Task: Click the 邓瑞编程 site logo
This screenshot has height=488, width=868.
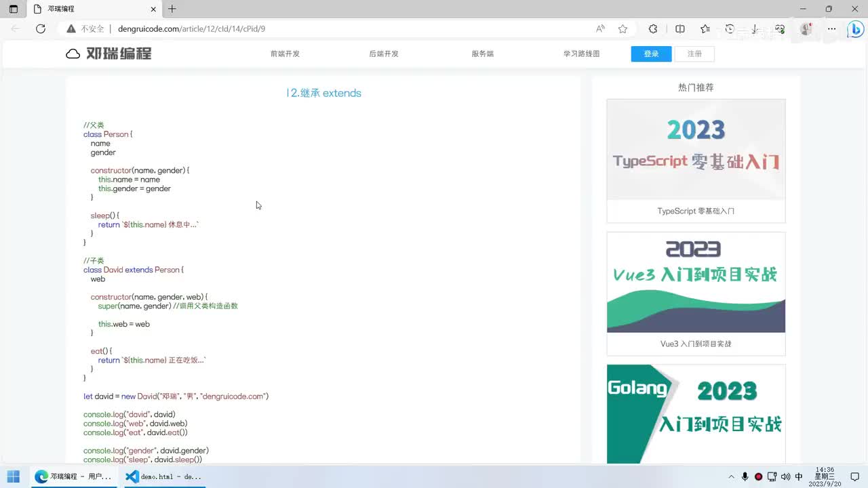Action: coord(108,54)
